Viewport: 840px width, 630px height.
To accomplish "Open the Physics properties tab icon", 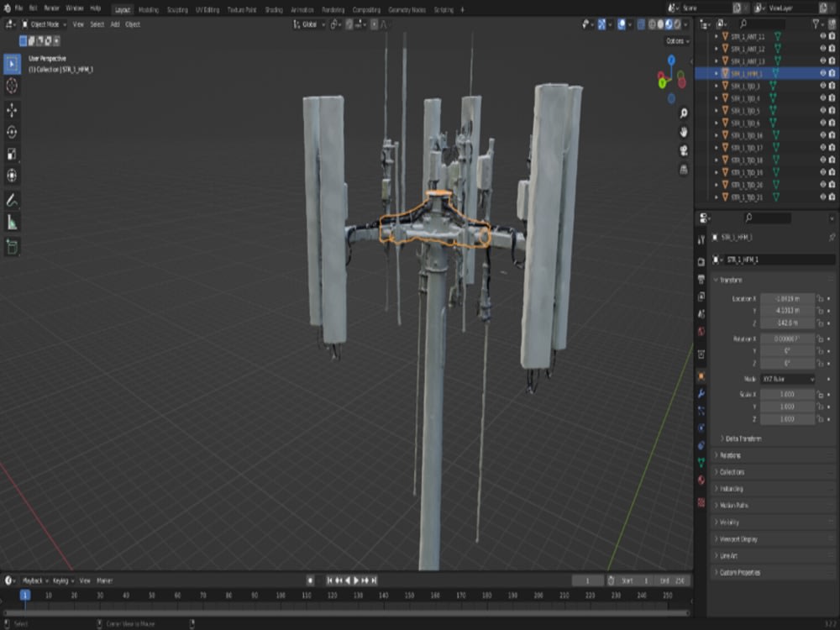I will pos(701,428).
